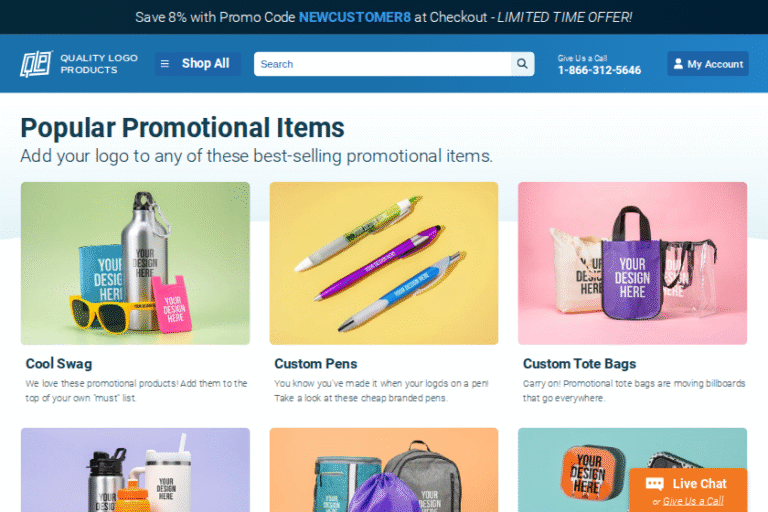Click the Give Us a Call link in chat widget
The image size is (768, 512).
693,501
